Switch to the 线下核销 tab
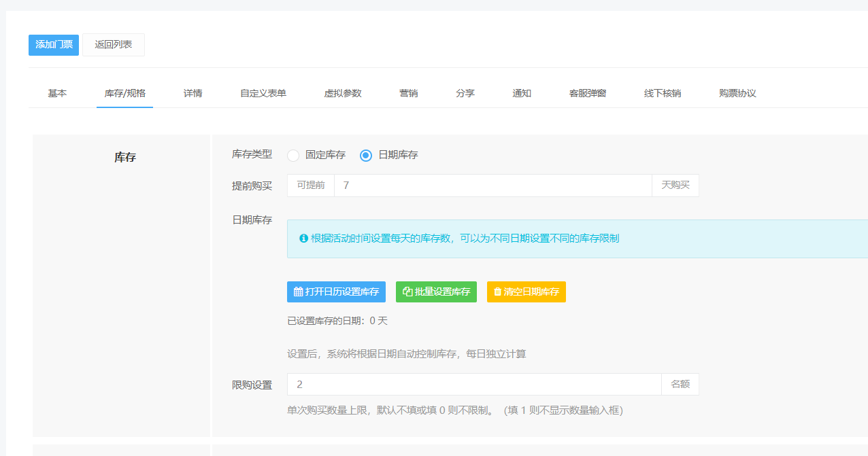Screen dimensions: 868x456 [x=663, y=93]
